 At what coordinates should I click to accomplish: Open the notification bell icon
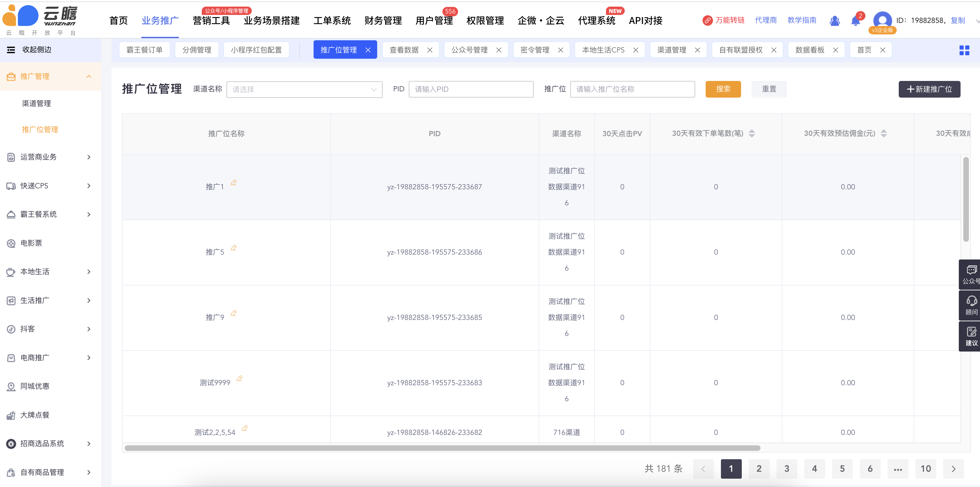[855, 20]
